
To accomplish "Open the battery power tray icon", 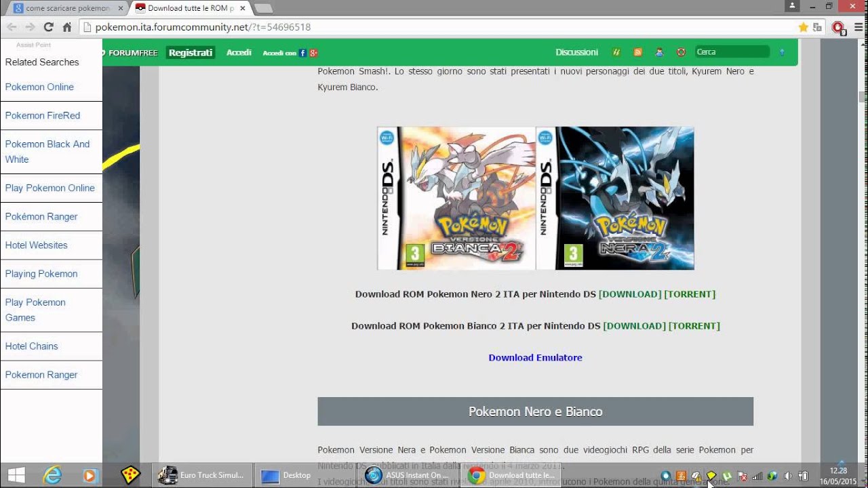I will 803,476.
